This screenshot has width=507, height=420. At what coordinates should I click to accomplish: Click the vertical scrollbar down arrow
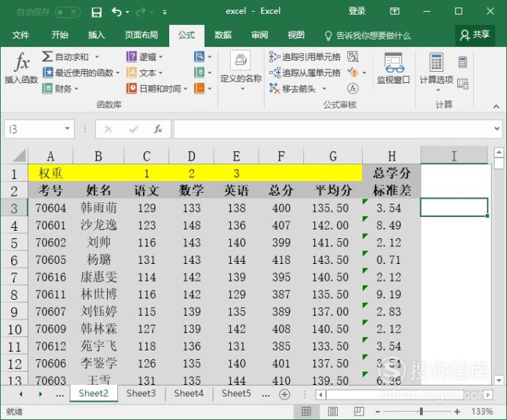point(499,380)
